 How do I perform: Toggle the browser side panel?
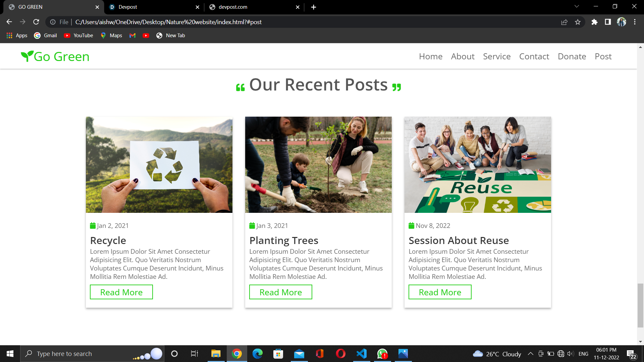point(607,22)
